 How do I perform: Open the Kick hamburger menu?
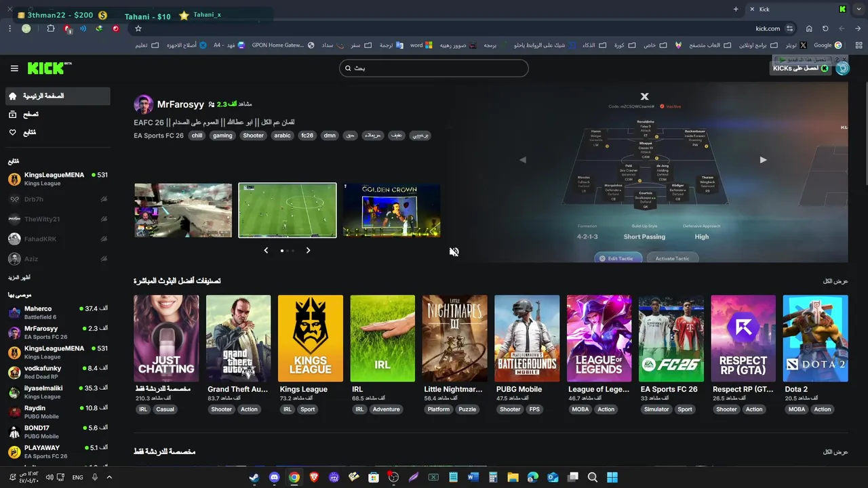point(14,68)
